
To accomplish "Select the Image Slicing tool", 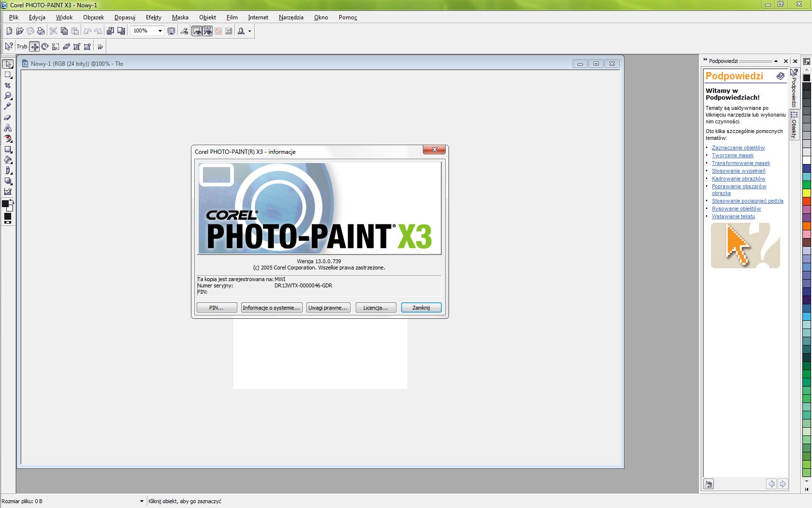I will 8,192.
